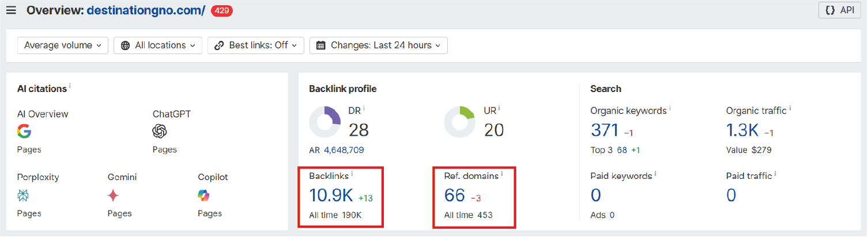Click the info icon next to DR
This screenshot has height=237, width=868.
364,108
